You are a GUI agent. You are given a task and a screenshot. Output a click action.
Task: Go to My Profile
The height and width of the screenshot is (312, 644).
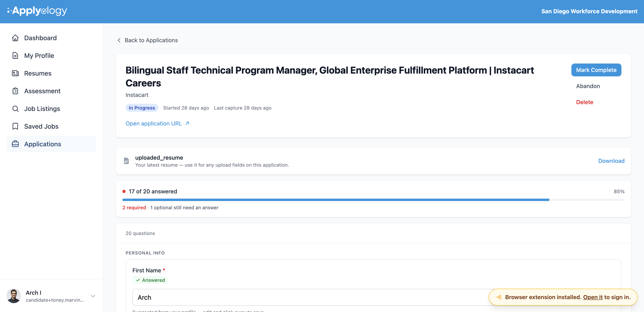(x=51, y=55)
